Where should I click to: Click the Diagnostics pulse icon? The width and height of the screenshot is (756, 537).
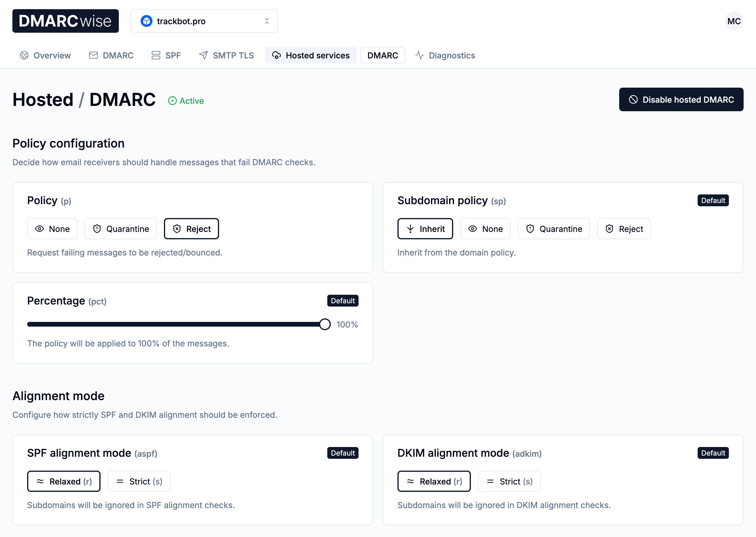point(420,55)
